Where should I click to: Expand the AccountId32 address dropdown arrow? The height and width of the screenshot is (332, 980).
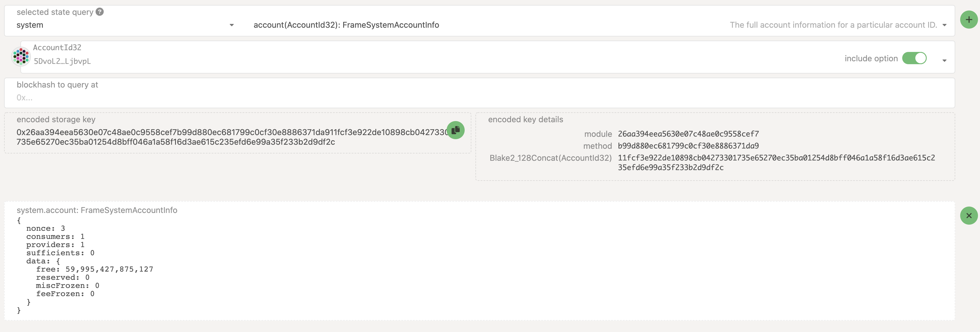944,60
